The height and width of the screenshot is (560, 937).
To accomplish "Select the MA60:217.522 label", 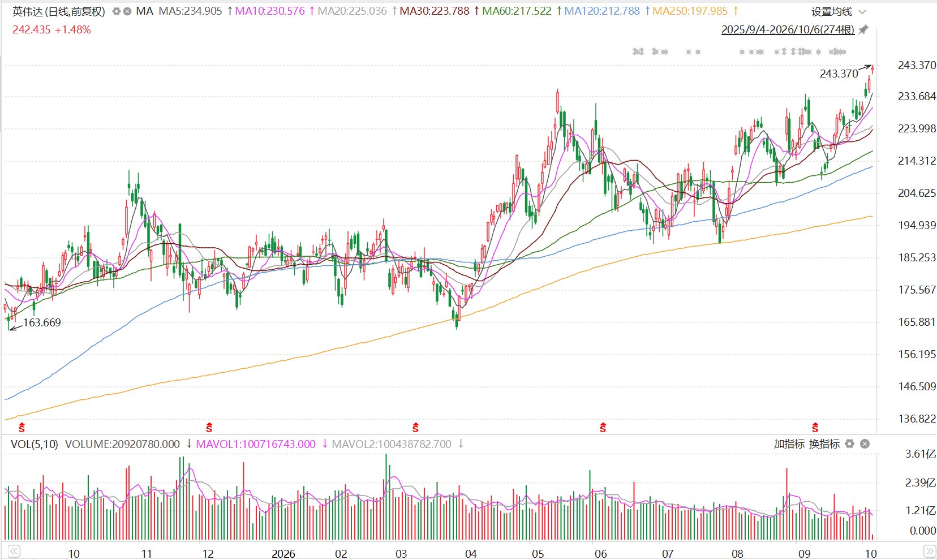I will pos(517,11).
